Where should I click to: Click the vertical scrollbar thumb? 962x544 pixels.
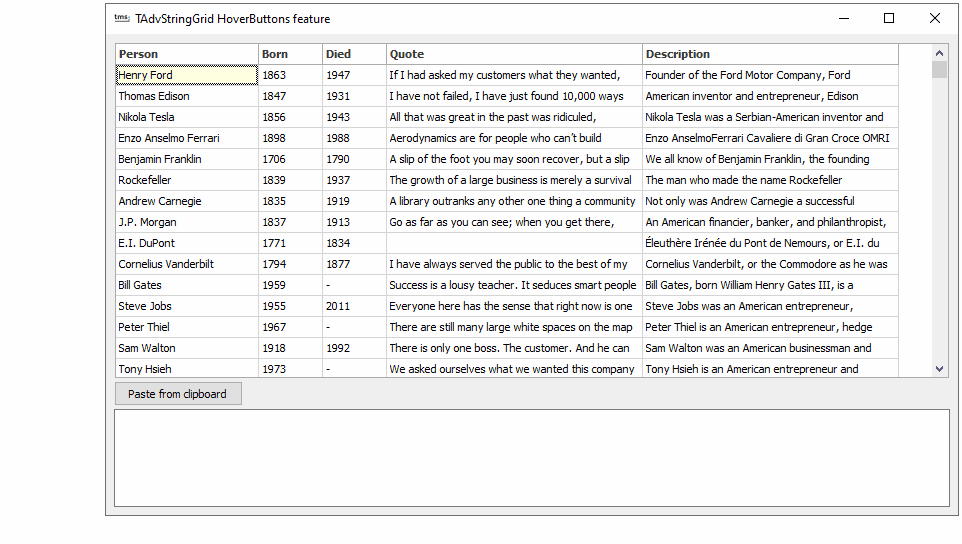tap(939, 69)
